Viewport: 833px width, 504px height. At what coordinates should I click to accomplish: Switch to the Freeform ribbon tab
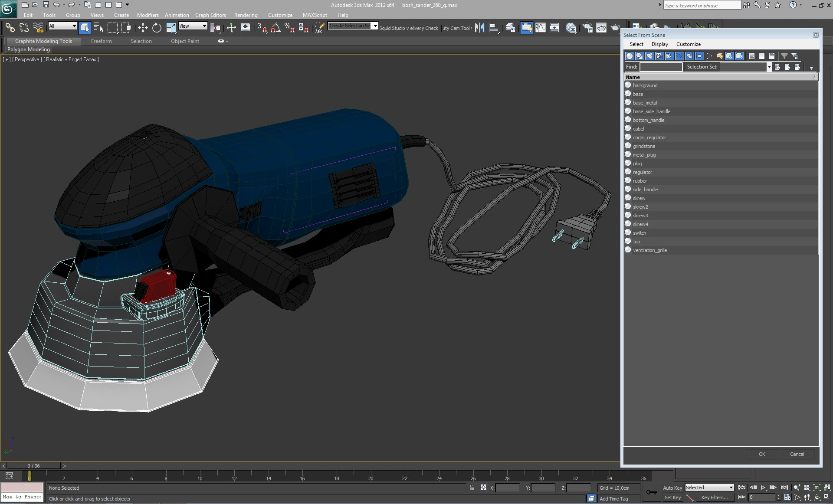click(x=101, y=41)
